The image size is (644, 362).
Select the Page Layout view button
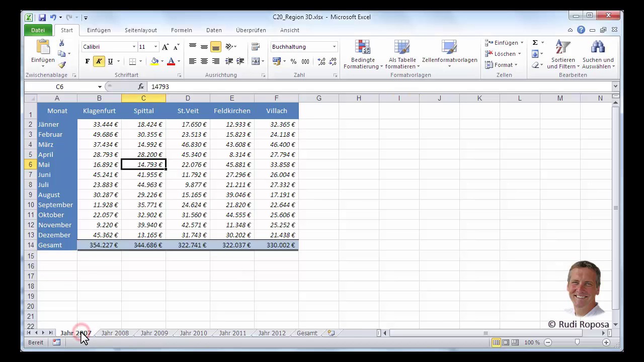click(506, 342)
